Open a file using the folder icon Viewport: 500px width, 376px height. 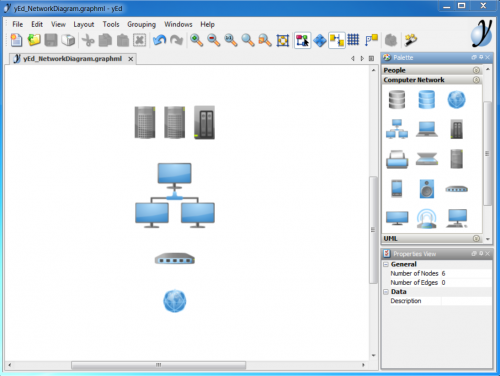point(34,40)
